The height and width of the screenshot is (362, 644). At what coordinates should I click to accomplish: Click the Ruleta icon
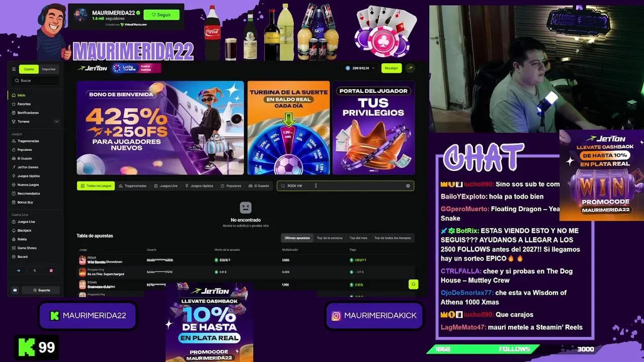[14, 239]
